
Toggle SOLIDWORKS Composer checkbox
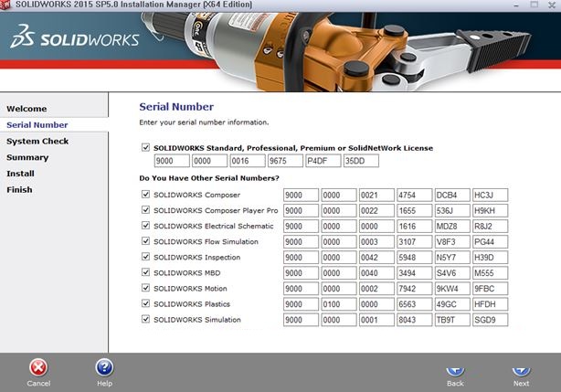point(145,195)
